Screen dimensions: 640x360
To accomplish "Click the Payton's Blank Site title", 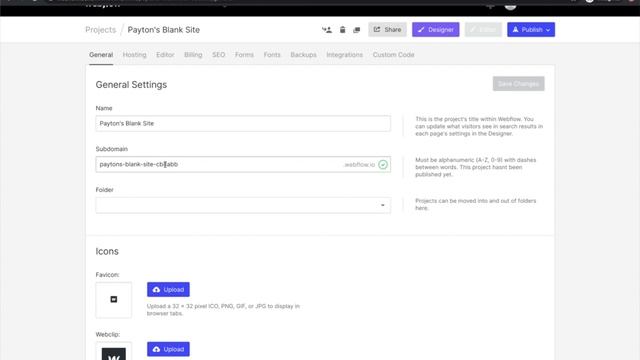I will (x=164, y=30).
